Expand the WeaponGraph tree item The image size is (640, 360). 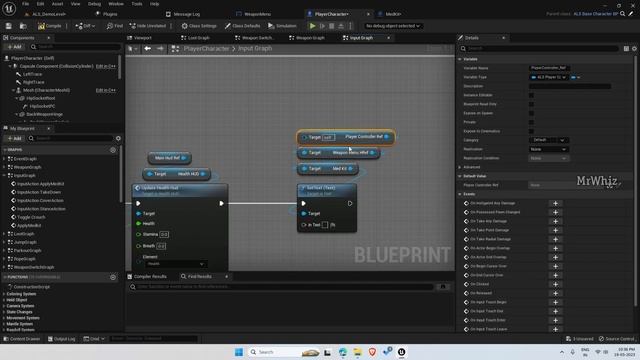[x=4, y=167]
